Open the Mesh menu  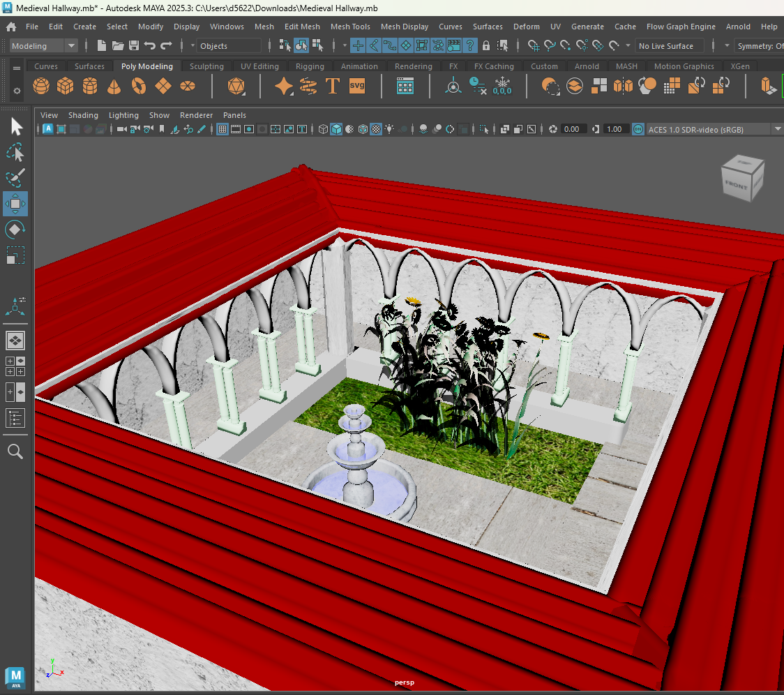click(x=264, y=27)
